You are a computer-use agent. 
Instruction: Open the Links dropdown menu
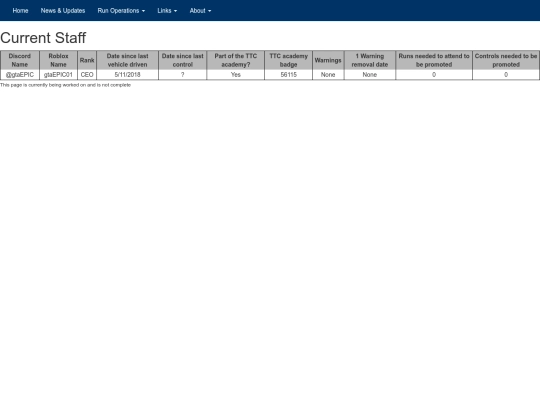click(x=167, y=11)
